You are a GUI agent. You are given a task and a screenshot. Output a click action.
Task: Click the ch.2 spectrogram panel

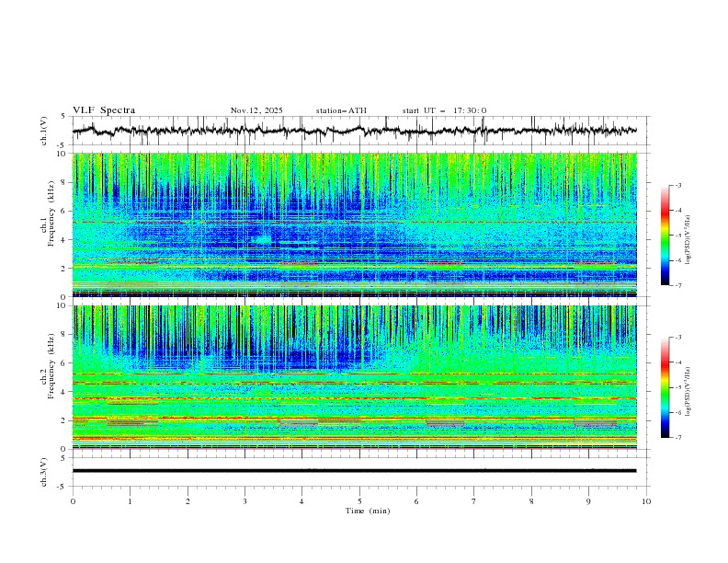[x=354, y=377]
